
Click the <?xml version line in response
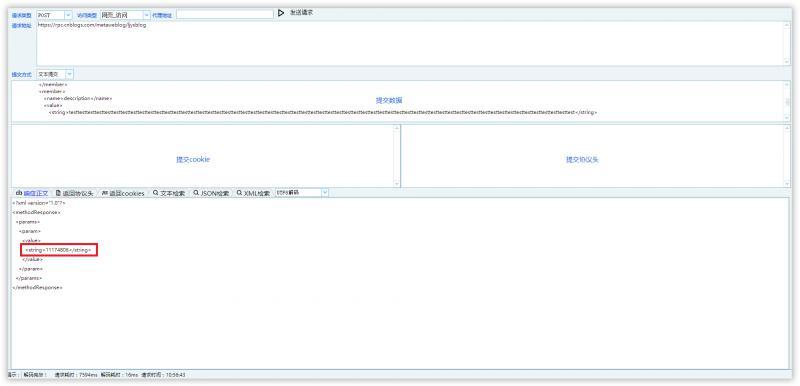click(x=39, y=203)
